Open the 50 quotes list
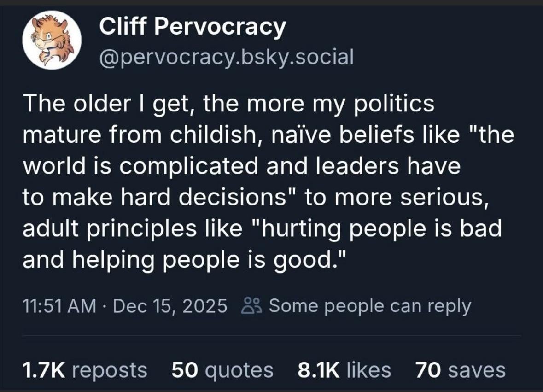This screenshot has height=392, width=543. (x=222, y=369)
